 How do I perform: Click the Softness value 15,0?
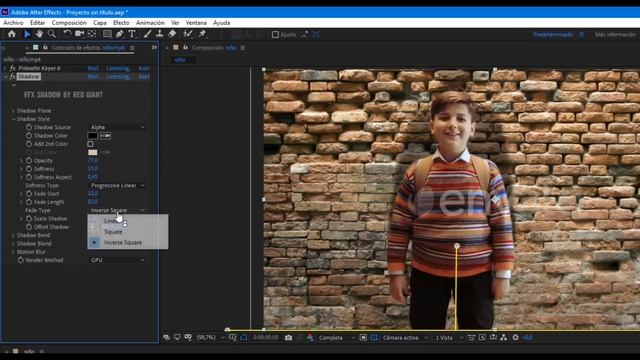coord(93,169)
